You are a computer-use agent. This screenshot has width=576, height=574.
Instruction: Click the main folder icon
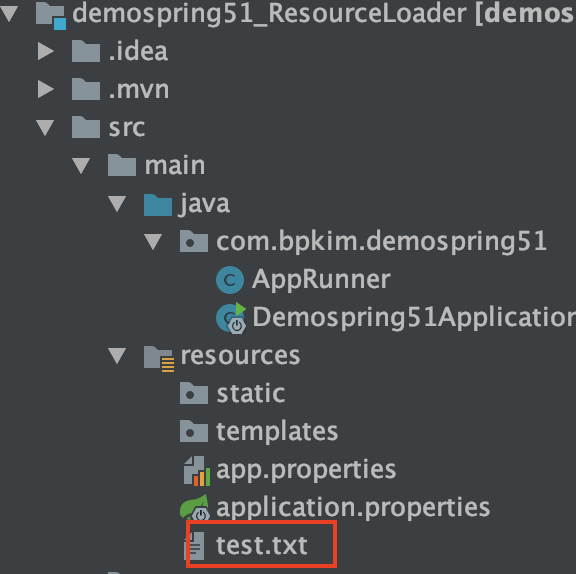tap(122, 165)
